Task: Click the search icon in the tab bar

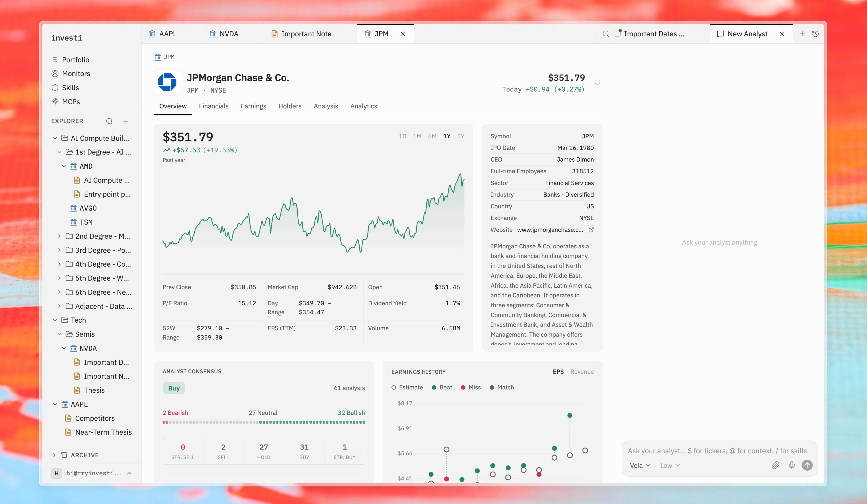Action: pyautogui.click(x=606, y=34)
